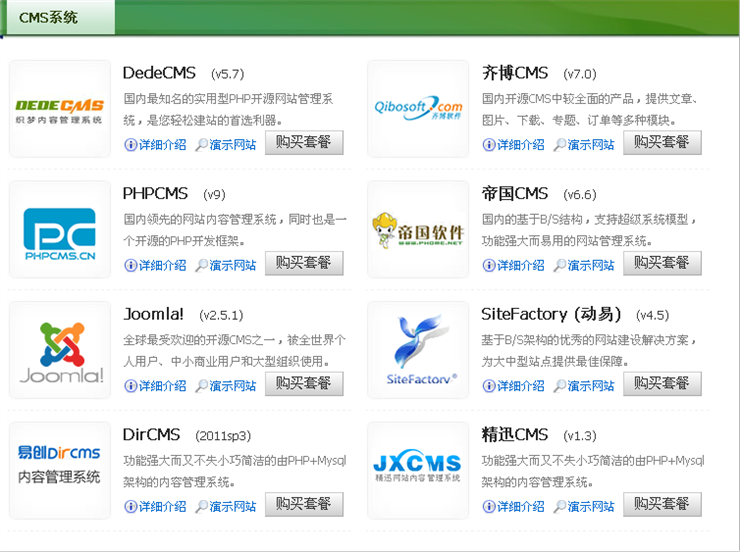
Task: Visit the Joomla! 演示网站 link
Action: pos(233,386)
